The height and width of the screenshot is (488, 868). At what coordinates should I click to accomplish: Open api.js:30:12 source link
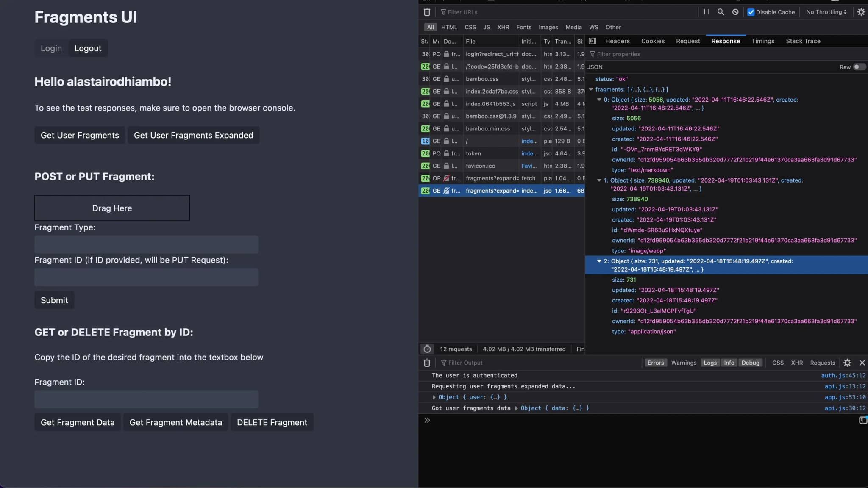pyautogui.click(x=845, y=408)
